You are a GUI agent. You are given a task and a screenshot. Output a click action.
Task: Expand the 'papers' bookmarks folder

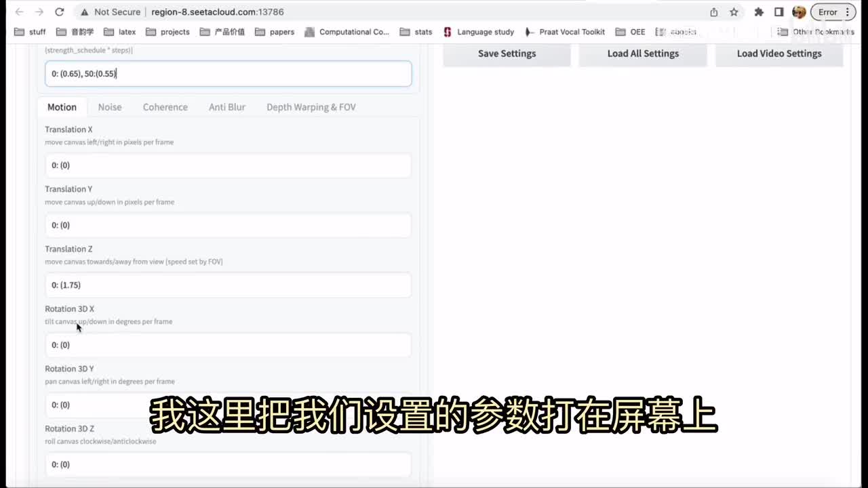(x=275, y=32)
